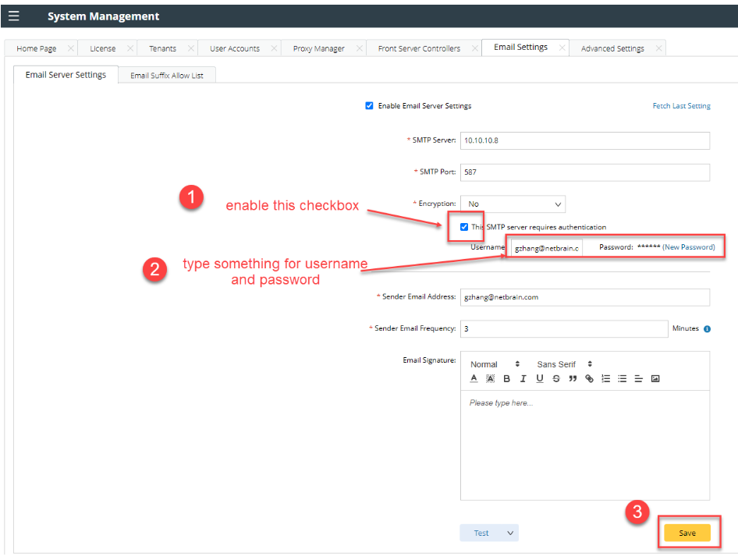Enable the Email Server Settings checkbox
This screenshot has width=738, height=560.
tap(369, 105)
